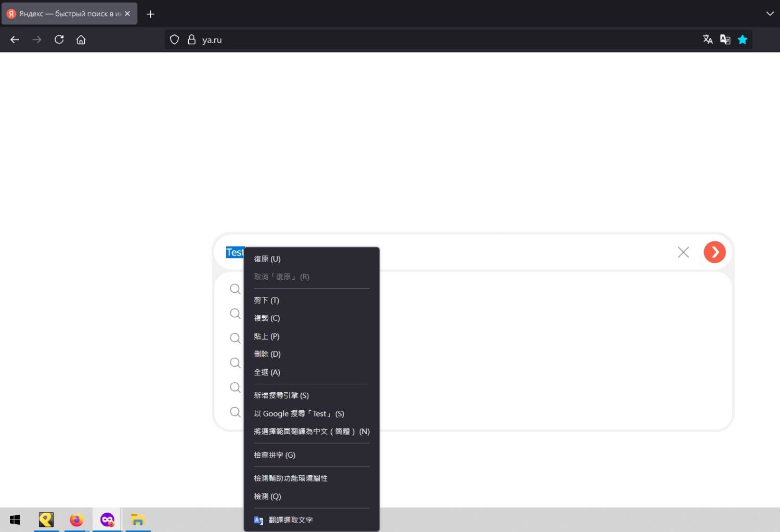Viewport: 780px width, 532px height.
Task: Select 以 Google 搜尋「Test」 menu entry
Action: coord(311,413)
